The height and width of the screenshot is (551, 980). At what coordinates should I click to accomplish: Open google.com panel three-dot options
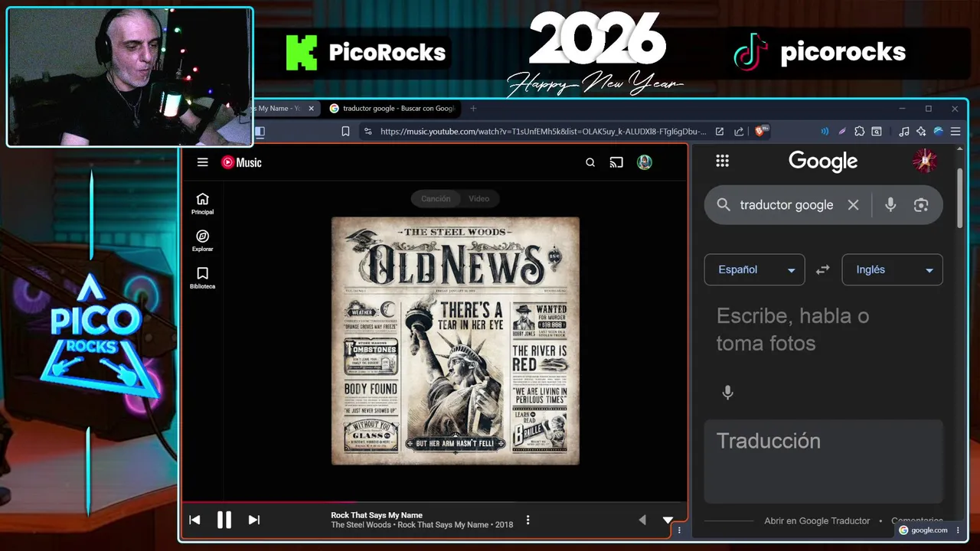[958, 530]
